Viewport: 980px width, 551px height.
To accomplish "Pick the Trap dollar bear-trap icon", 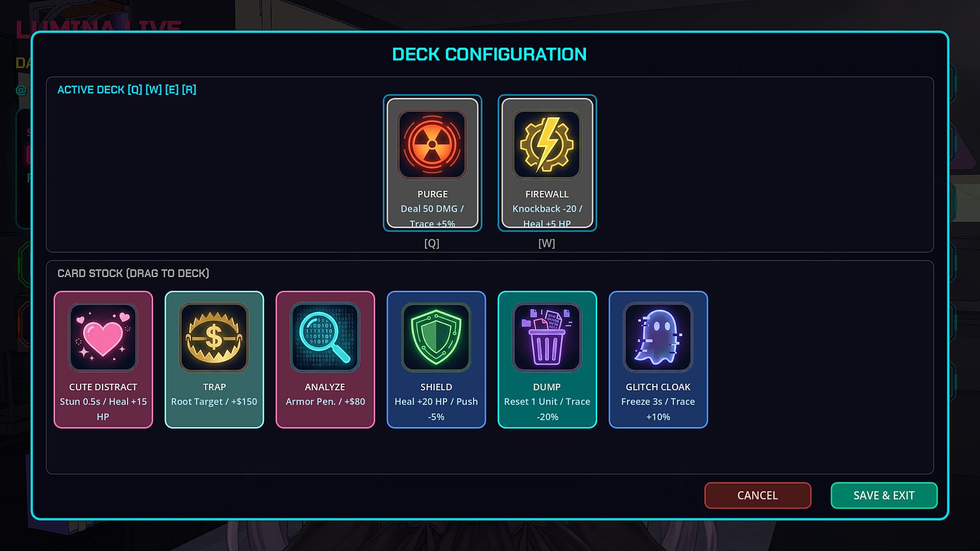I will coord(214,337).
